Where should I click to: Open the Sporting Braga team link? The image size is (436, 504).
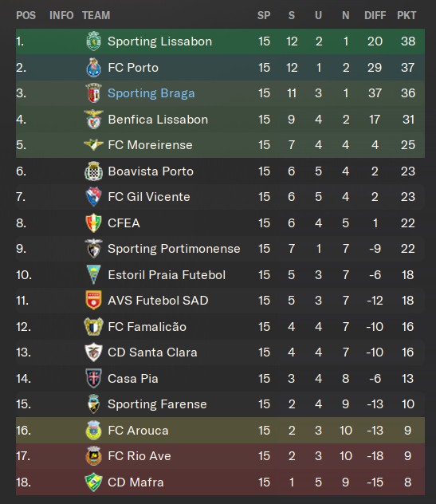(151, 93)
